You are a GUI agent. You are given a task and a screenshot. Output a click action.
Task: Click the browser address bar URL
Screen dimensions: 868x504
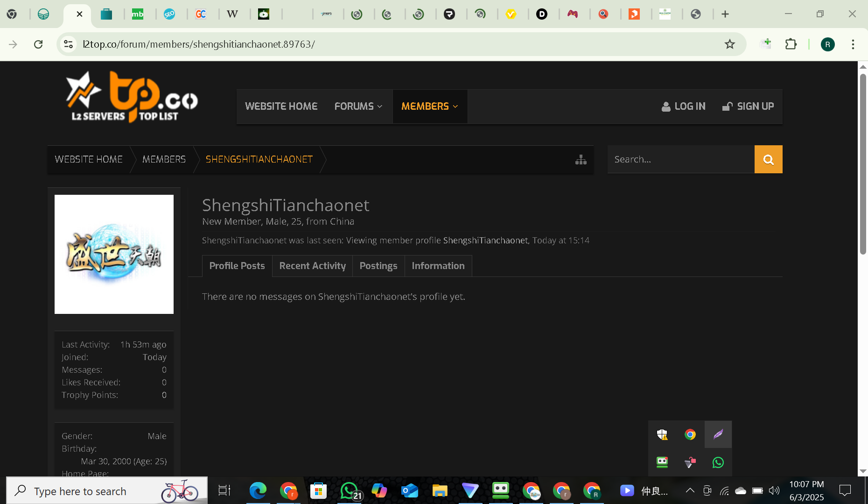[x=199, y=44]
